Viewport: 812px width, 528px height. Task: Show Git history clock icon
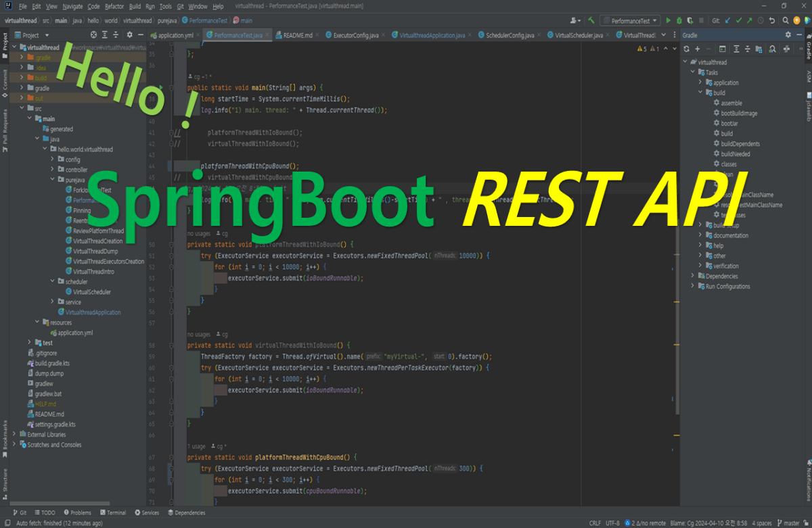[761, 21]
